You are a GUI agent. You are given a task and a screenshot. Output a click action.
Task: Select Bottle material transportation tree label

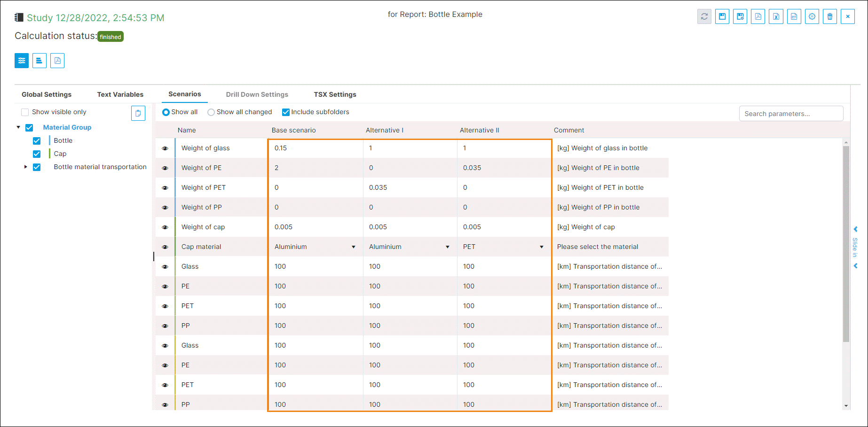pyautogui.click(x=100, y=167)
